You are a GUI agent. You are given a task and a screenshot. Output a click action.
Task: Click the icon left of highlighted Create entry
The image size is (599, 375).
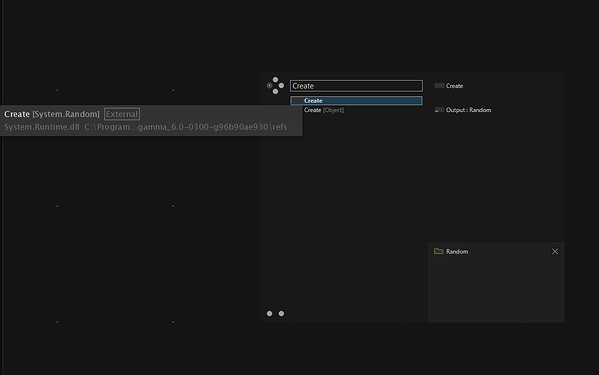(297, 100)
